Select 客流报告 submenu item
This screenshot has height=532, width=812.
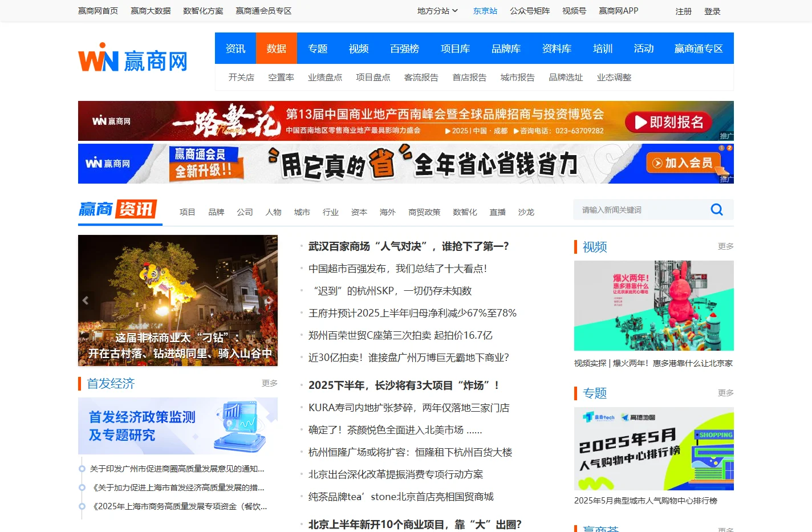(421, 77)
